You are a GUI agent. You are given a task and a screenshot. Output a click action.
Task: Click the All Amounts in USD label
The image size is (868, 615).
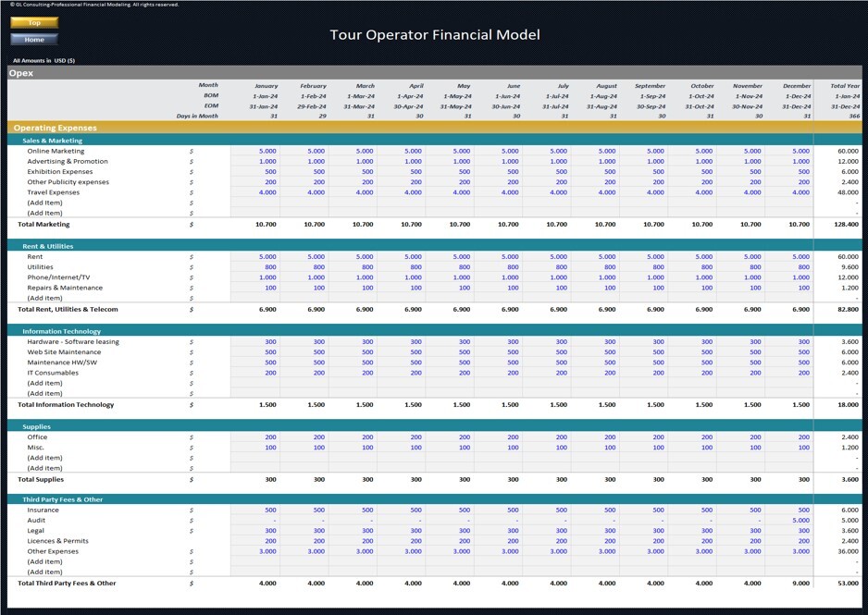pyautogui.click(x=42, y=58)
